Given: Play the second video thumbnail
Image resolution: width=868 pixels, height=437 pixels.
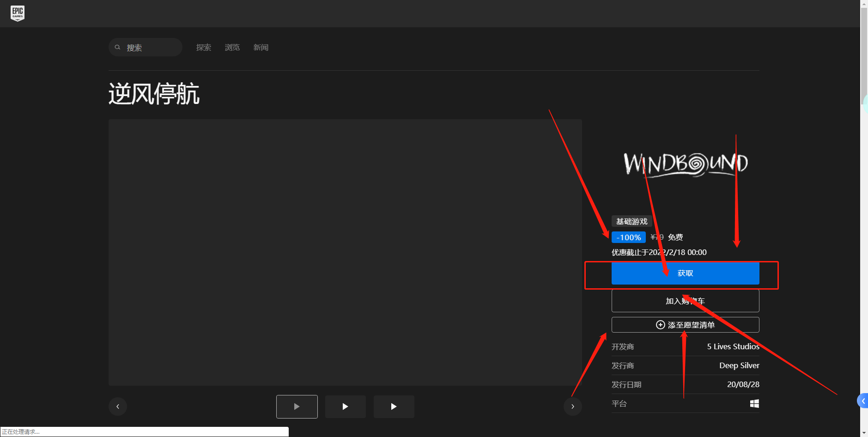Looking at the screenshot, I should pos(345,407).
